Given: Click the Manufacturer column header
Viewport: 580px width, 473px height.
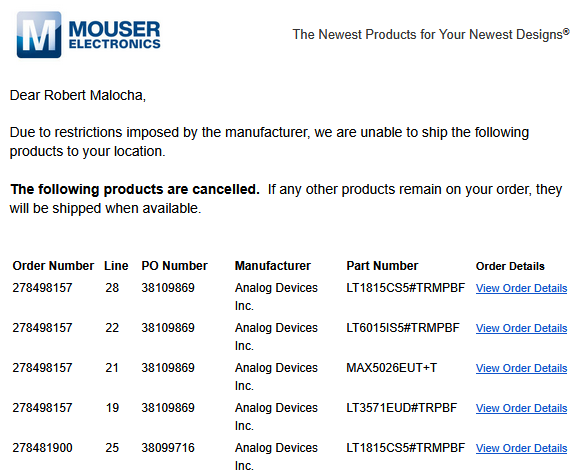Looking at the screenshot, I should [x=273, y=266].
